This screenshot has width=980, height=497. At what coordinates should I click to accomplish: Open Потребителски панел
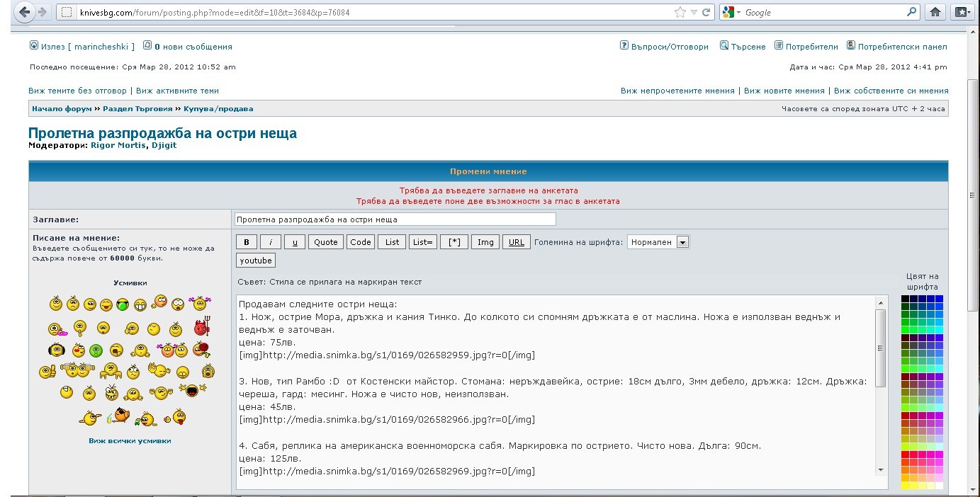pos(897,47)
